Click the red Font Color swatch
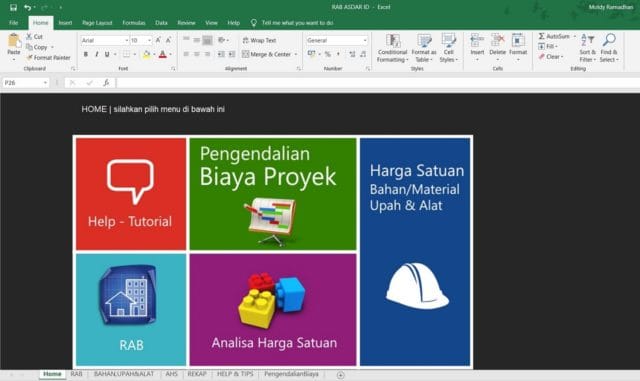 [162, 54]
